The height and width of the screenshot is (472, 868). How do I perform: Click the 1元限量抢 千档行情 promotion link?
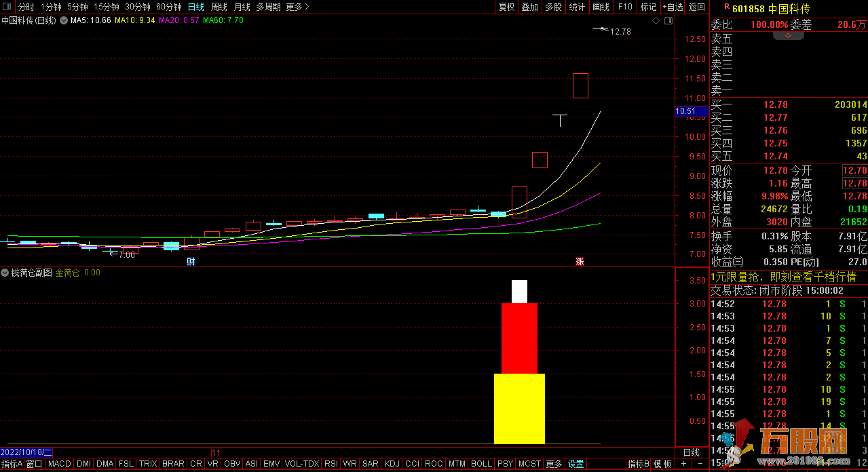point(784,277)
